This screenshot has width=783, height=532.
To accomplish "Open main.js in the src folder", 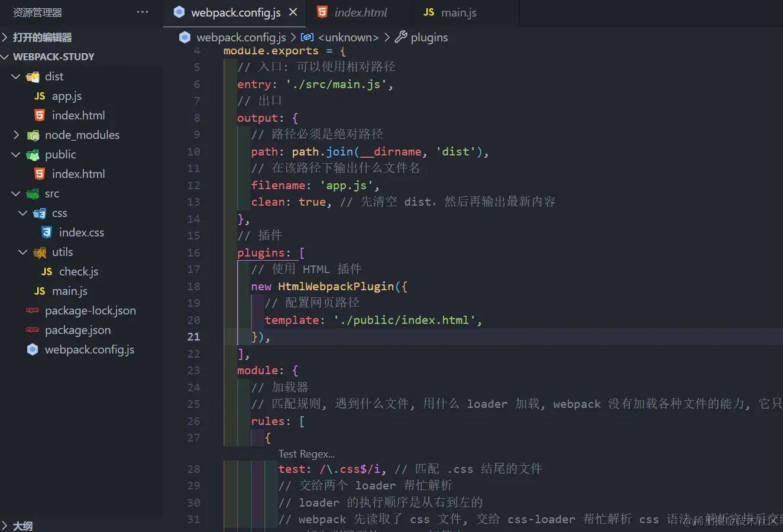I will (70, 291).
